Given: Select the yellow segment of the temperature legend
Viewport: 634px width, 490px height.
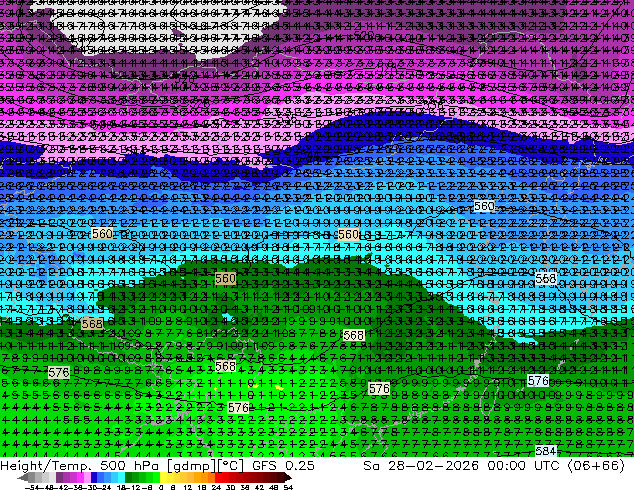Looking at the screenshot, I should [163, 478].
